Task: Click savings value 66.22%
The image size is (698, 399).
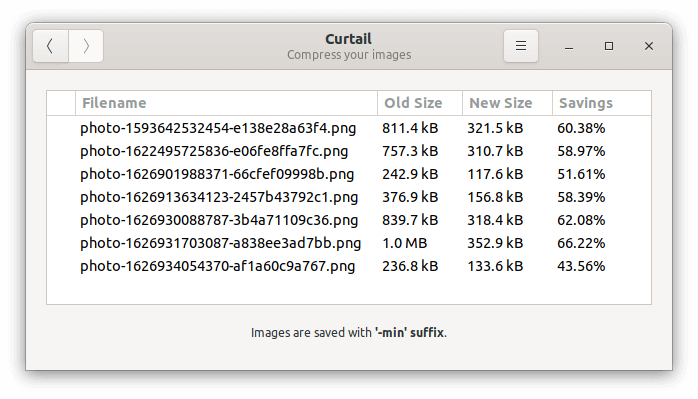Action: click(581, 243)
